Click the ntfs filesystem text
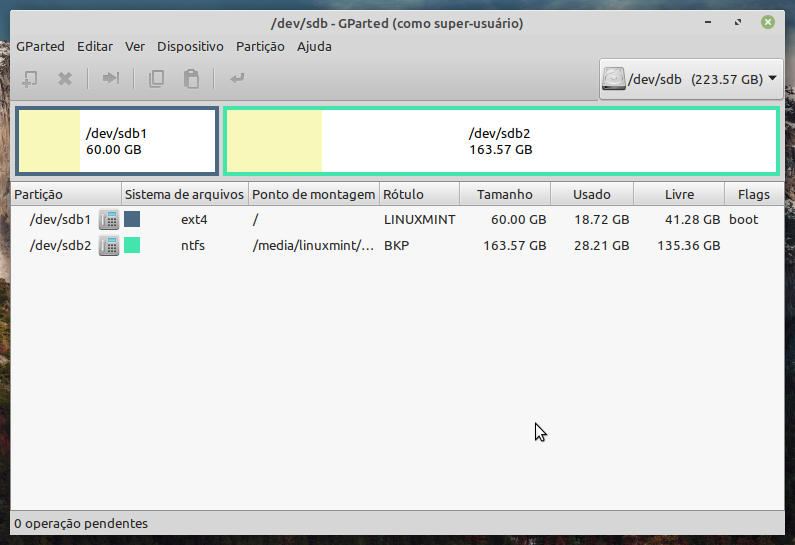This screenshot has height=545, width=795. [x=193, y=246]
